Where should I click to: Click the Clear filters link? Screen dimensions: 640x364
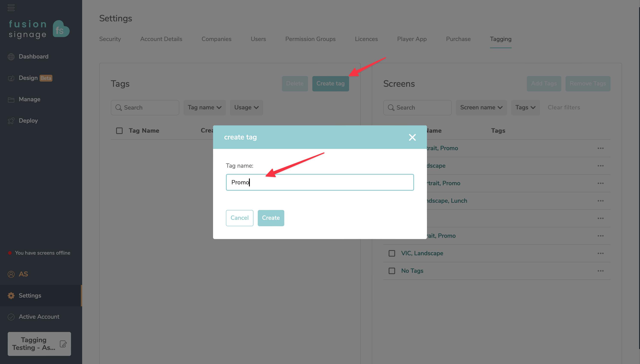tap(564, 107)
